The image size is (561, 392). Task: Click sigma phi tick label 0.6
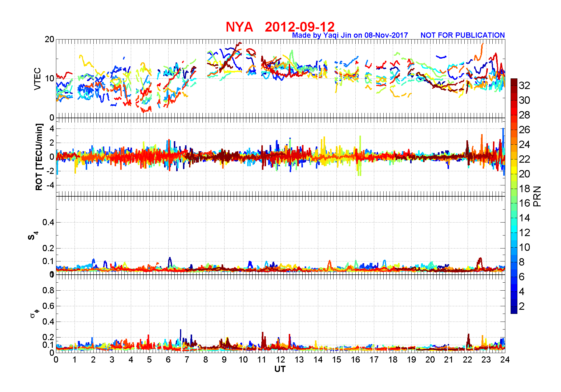click(48, 306)
